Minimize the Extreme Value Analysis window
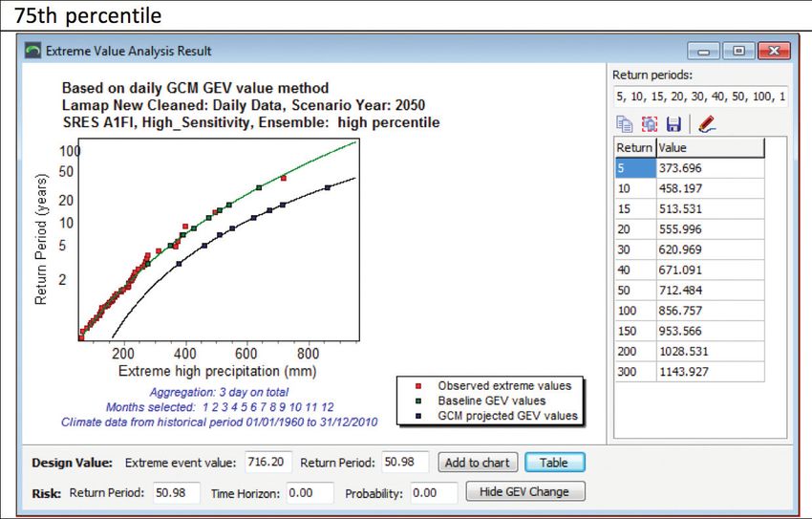This screenshot has width=812, height=519. pyautogui.click(x=704, y=51)
